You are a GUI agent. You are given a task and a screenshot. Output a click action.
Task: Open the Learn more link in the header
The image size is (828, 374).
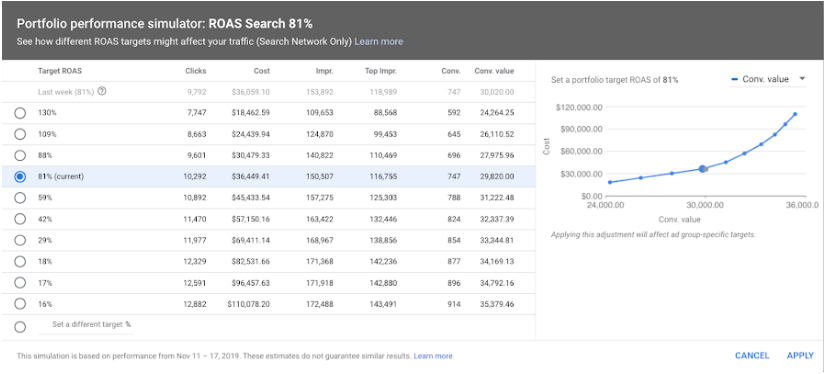(x=379, y=41)
